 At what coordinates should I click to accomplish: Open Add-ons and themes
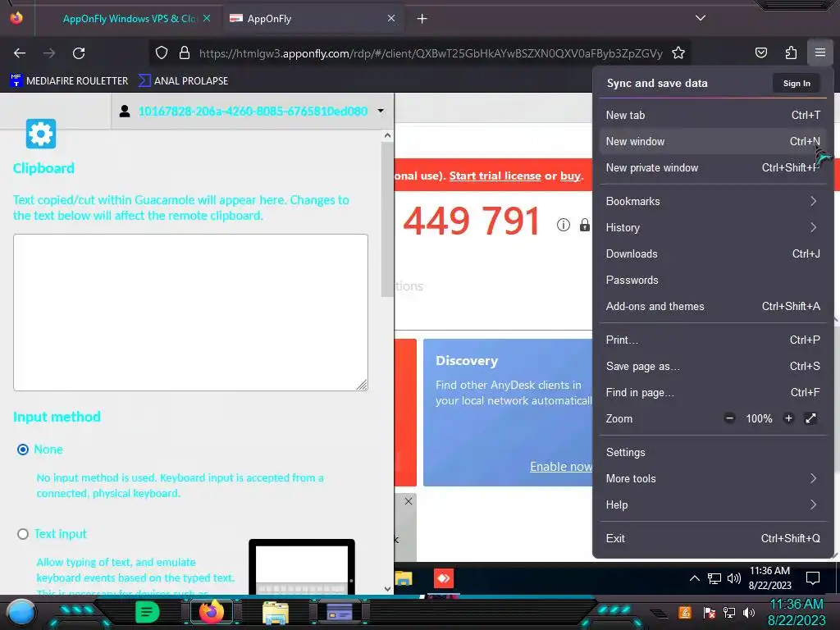[713, 307]
